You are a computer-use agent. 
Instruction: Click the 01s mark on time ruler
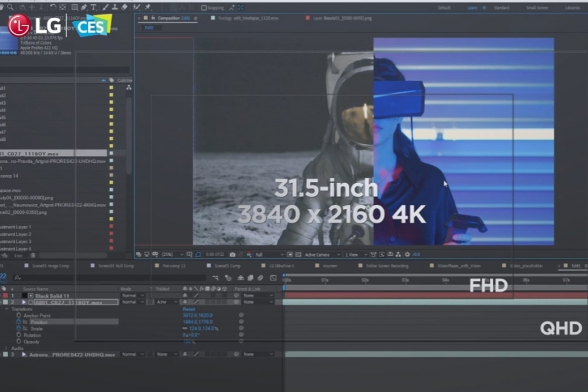pyautogui.click(x=325, y=280)
